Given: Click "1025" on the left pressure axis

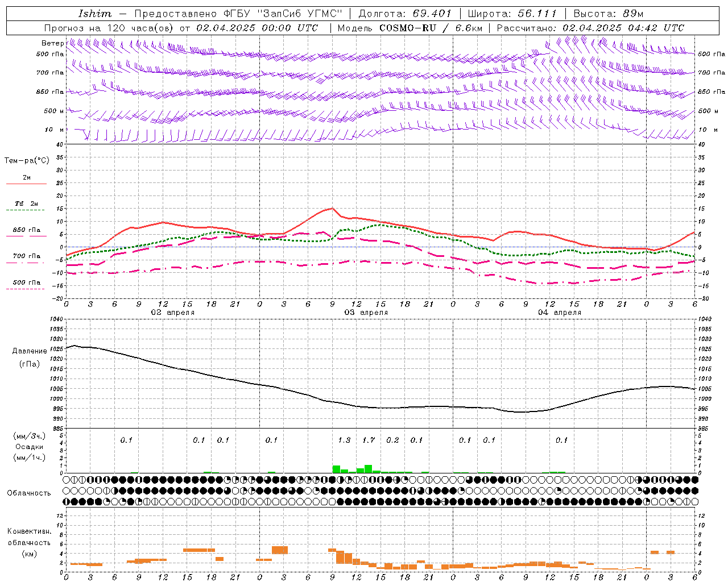Looking at the screenshot, I should (56, 349).
